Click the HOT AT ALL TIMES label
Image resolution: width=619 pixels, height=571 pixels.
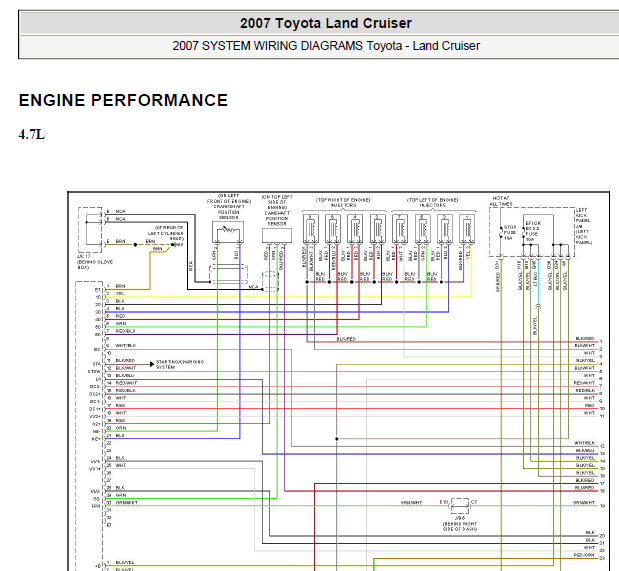point(501,201)
